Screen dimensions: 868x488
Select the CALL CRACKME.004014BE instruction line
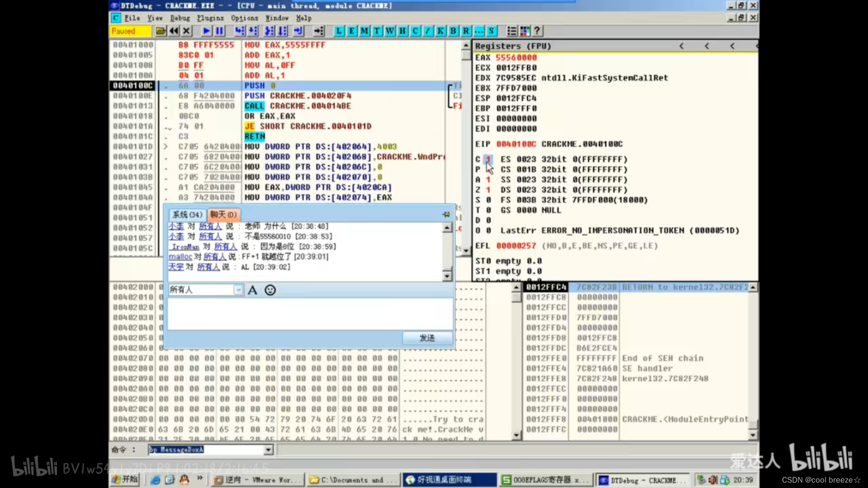click(298, 106)
